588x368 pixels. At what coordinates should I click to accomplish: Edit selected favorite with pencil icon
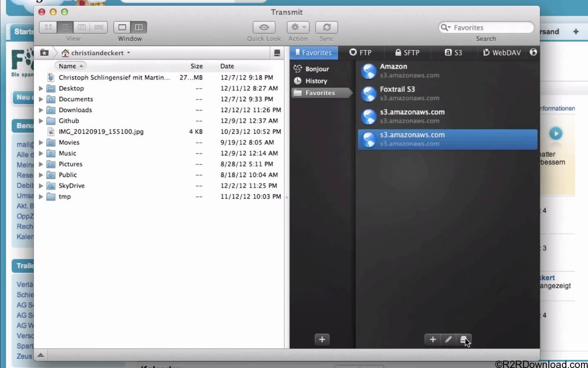click(x=448, y=339)
